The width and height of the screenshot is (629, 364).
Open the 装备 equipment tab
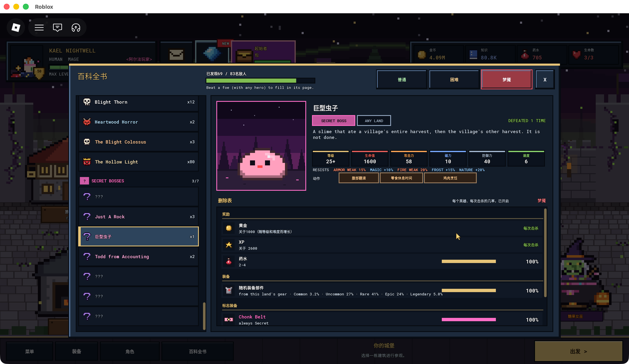(77, 351)
